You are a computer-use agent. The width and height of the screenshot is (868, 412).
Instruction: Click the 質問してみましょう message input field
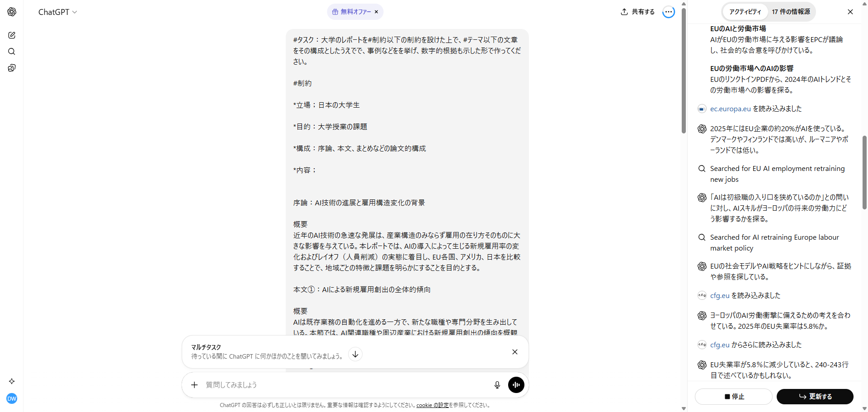pos(344,385)
